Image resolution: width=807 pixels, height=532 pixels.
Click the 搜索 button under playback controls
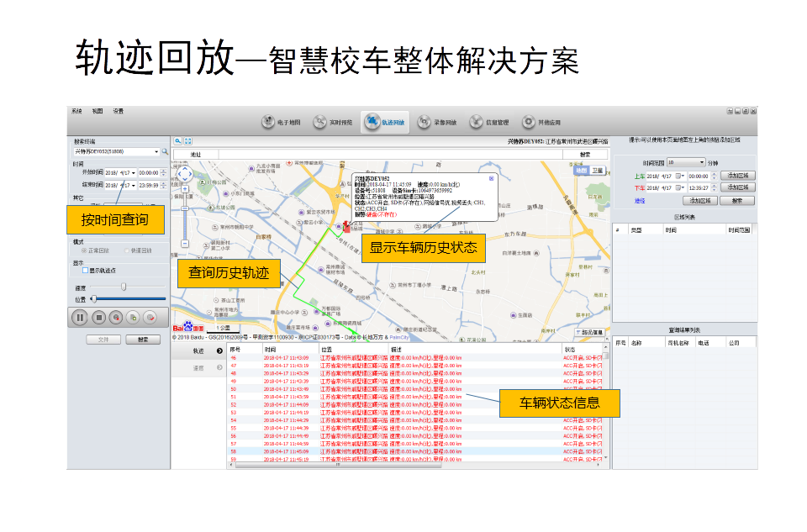click(143, 340)
